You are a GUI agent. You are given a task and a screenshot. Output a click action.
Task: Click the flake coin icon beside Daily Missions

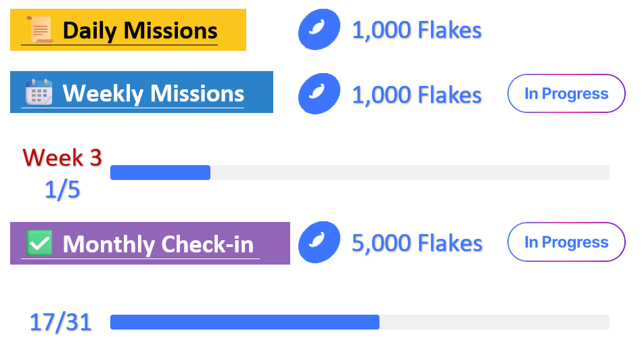click(319, 30)
